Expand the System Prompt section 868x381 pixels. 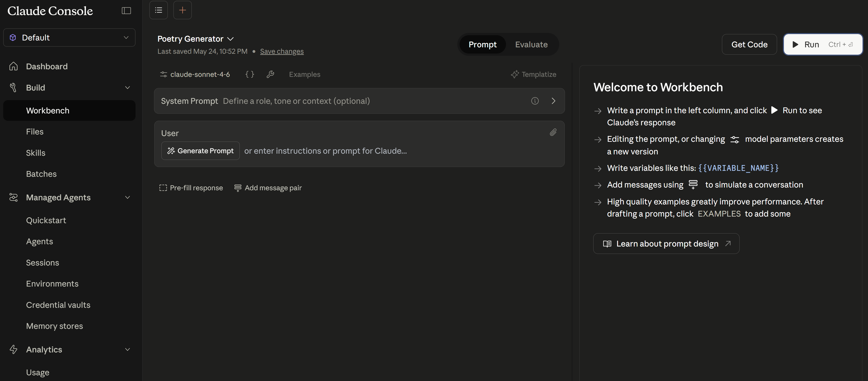553,101
